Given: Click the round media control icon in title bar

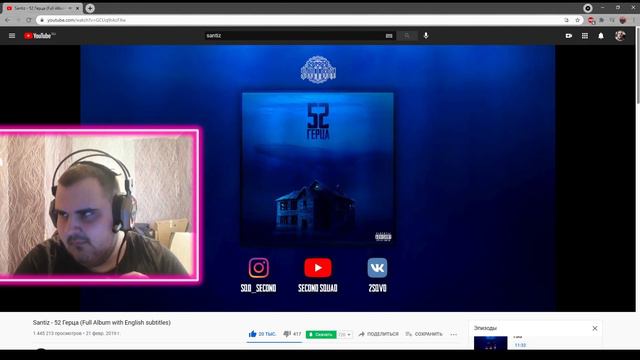Looking at the screenshot, I should (x=588, y=8).
